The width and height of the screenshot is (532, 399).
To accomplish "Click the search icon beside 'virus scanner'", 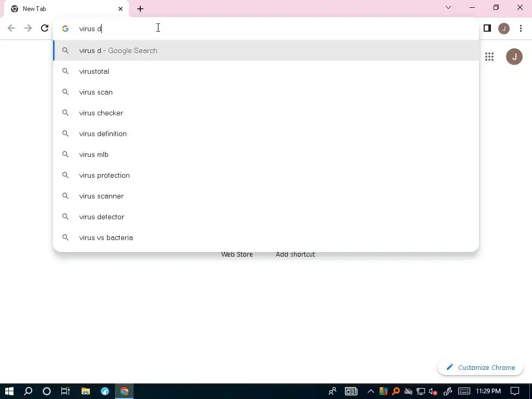I will tap(65, 196).
